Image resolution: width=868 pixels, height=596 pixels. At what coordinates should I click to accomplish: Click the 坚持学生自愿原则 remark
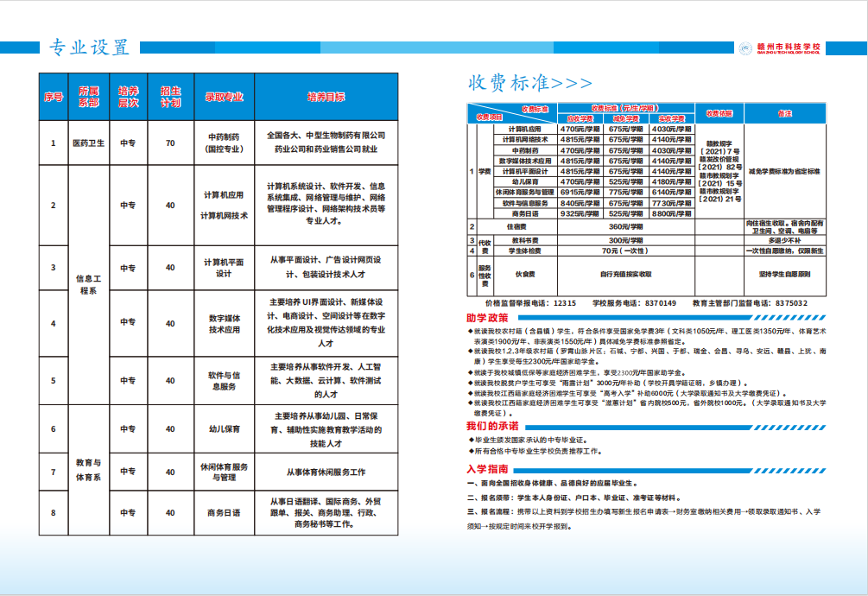(785, 275)
